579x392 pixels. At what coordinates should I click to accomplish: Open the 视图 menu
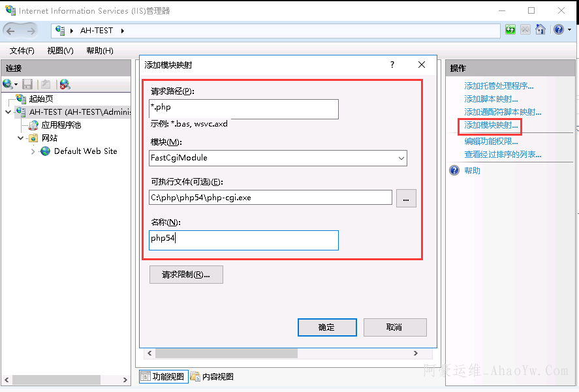(60, 51)
